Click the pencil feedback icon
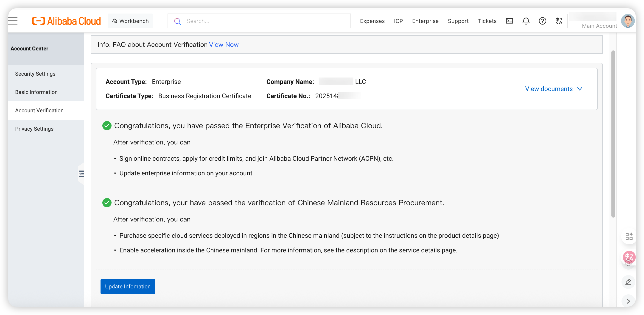Viewport: 644px width, 315px height. tap(628, 282)
